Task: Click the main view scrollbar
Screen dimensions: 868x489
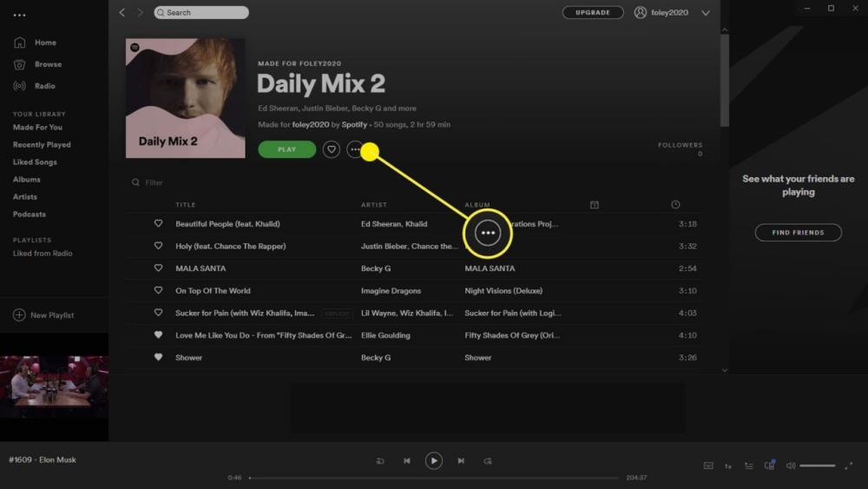Action: (x=725, y=80)
